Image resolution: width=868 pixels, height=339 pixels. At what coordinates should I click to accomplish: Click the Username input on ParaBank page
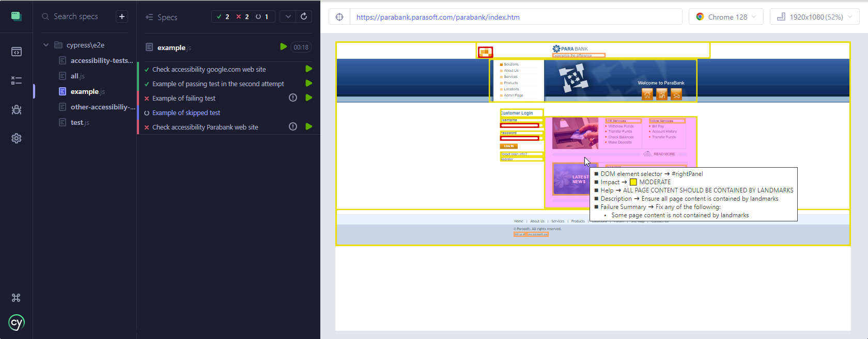click(x=520, y=125)
